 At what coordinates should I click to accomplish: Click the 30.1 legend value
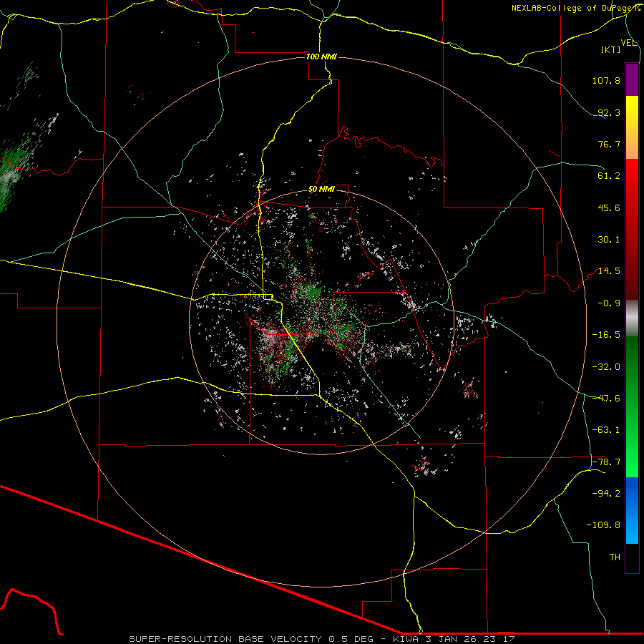(x=609, y=240)
